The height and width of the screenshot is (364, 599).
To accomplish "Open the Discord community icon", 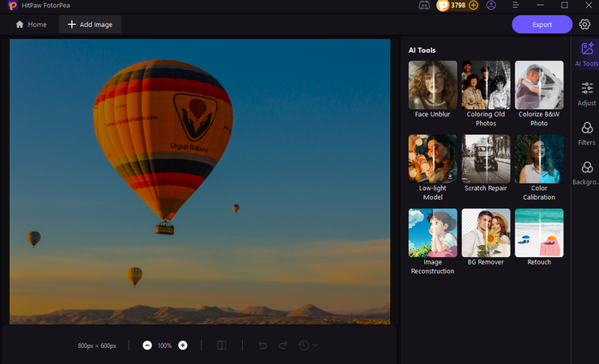I will click(x=423, y=6).
